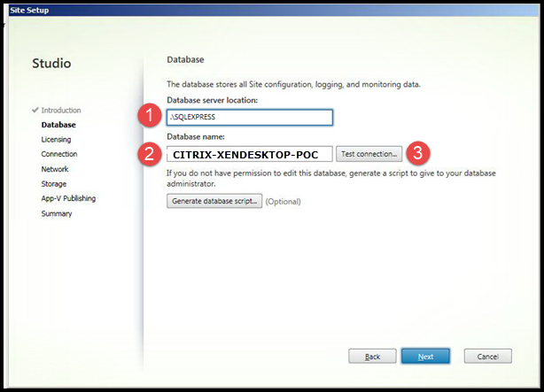Click the 'The database stores all Site configuration' description
The image size is (544, 392).
(x=293, y=84)
